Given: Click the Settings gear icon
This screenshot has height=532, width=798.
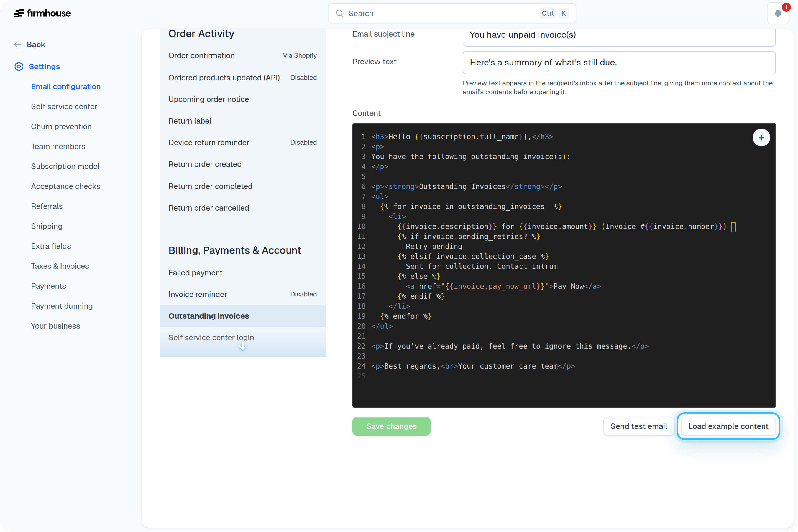Looking at the screenshot, I should 19,66.
